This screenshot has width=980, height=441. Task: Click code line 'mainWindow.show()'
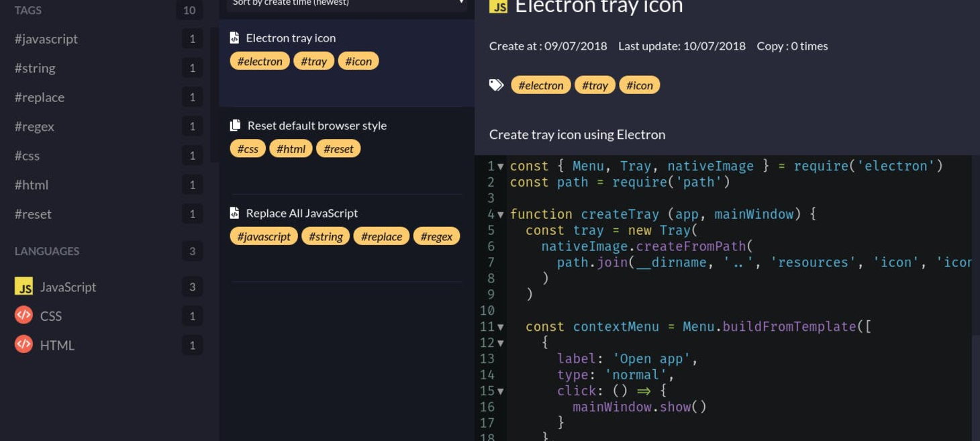[x=639, y=407]
